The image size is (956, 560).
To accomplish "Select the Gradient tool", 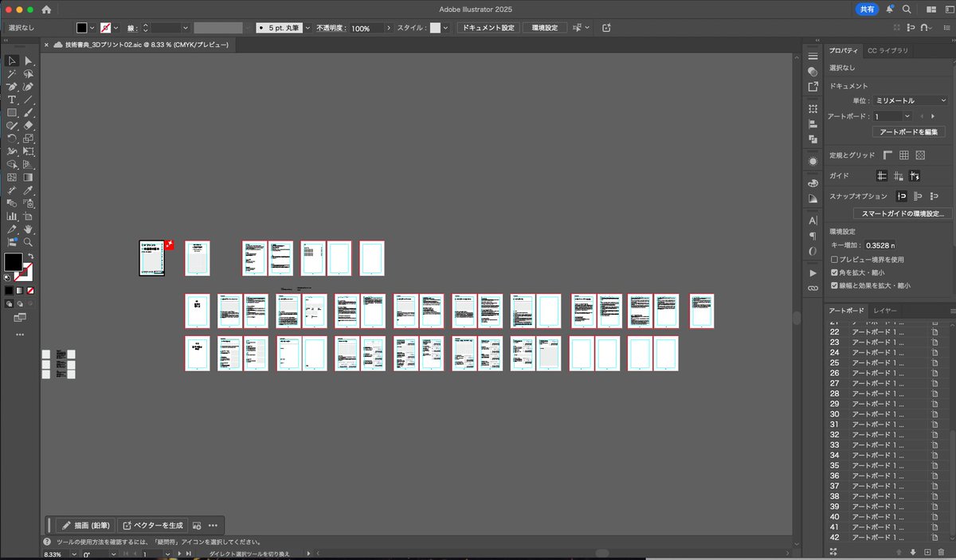I will 29,177.
